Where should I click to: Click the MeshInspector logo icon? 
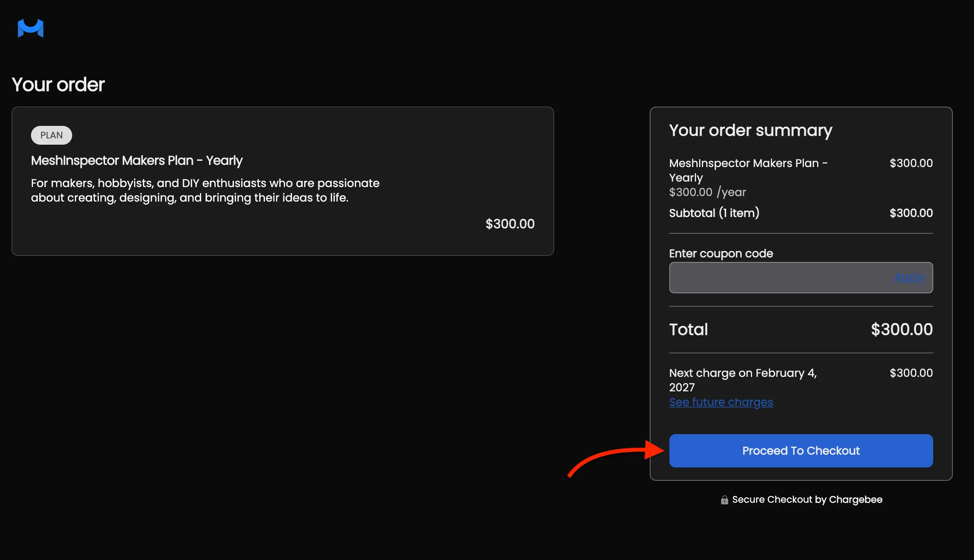tap(31, 28)
